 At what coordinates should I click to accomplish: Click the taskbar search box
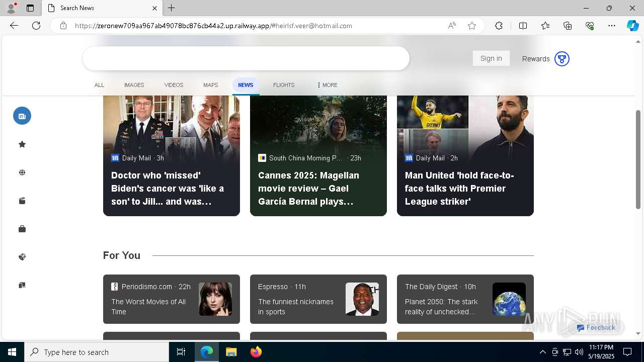click(x=97, y=352)
